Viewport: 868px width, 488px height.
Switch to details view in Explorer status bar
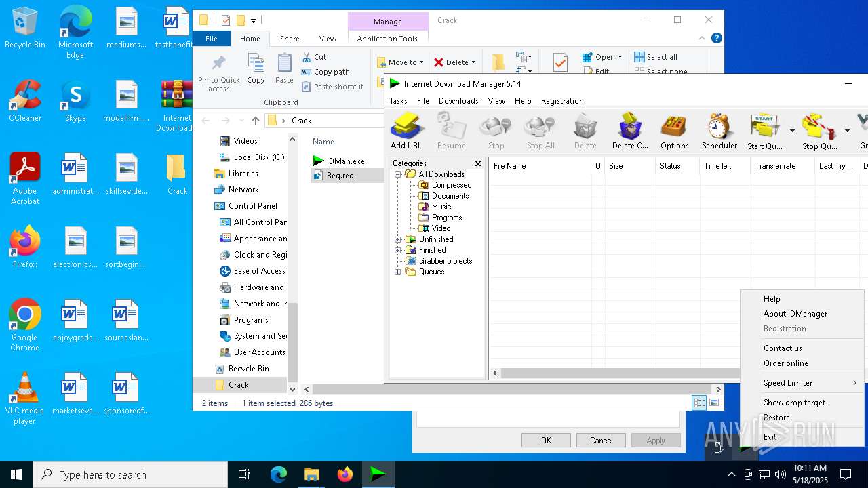click(x=699, y=403)
